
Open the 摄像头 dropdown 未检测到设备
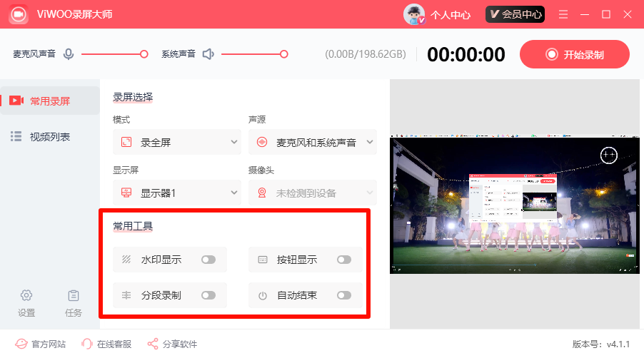coord(313,193)
